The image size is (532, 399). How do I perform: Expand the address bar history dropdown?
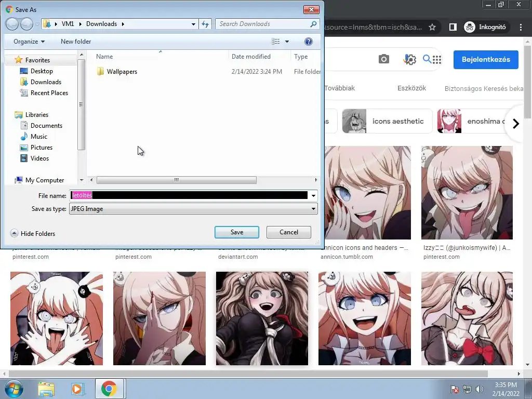pos(193,24)
